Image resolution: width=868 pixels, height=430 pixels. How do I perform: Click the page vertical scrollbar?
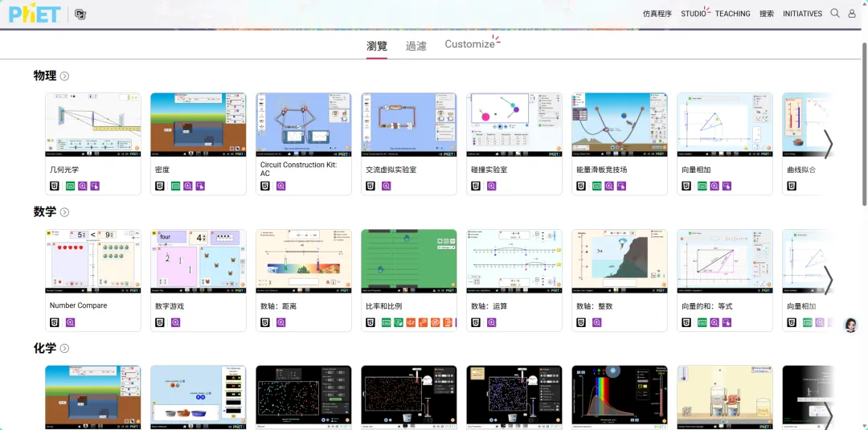point(865,125)
